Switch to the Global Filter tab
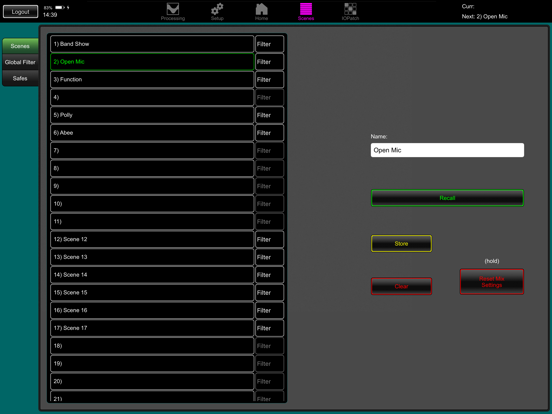 tap(20, 62)
